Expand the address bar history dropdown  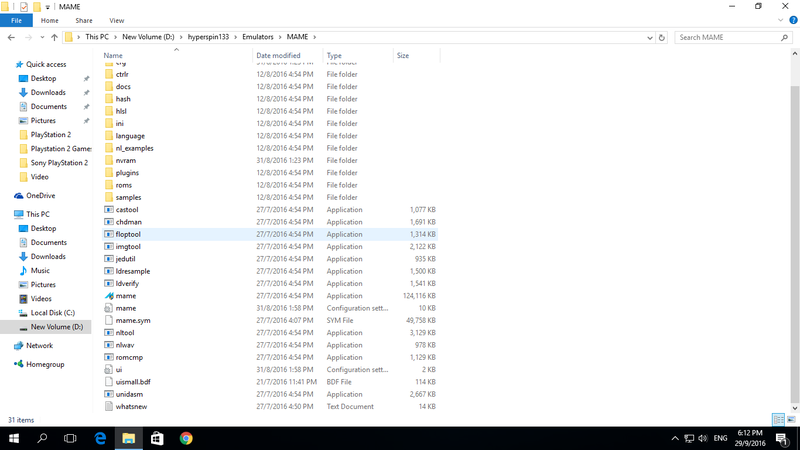pyautogui.click(x=649, y=37)
